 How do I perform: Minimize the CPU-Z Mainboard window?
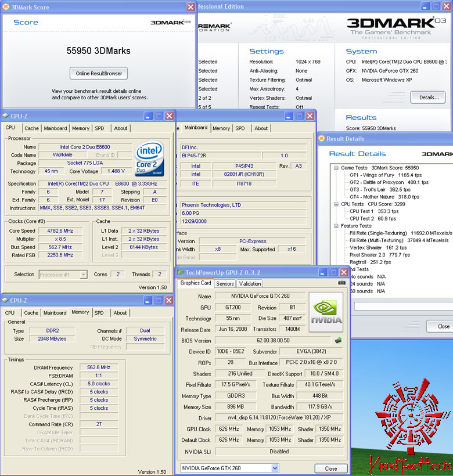pos(289,116)
